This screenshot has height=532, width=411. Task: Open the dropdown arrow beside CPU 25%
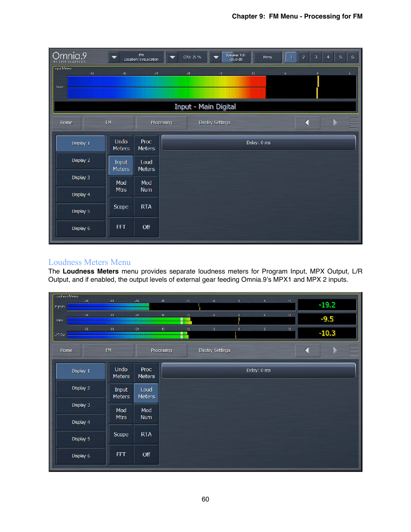click(x=172, y=57)
